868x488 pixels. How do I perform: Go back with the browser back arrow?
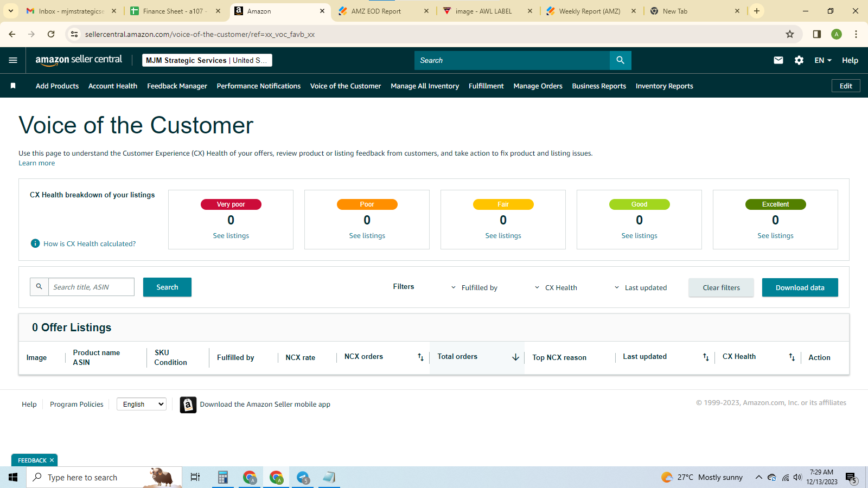pyautogui.click(x=12, y=34)
